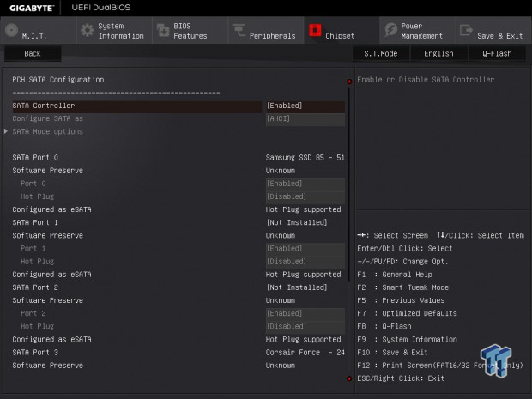
Task: Select the Chipset tab
Action: point(342,31)
